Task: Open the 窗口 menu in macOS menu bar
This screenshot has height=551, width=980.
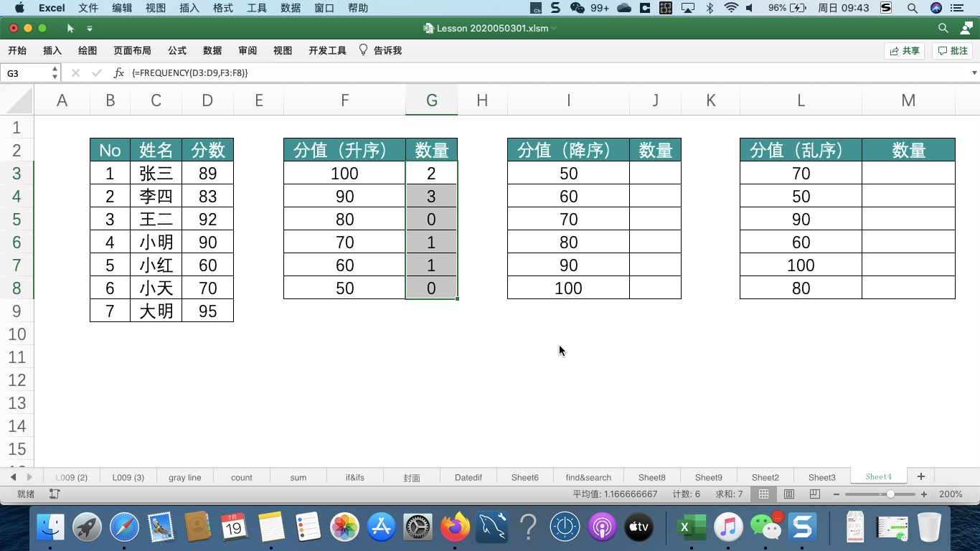Action: (324, 8)
